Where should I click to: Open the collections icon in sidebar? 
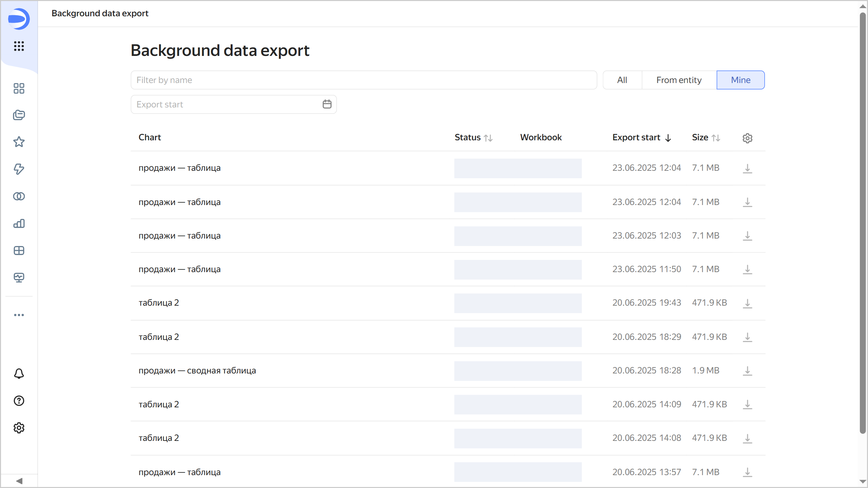(x=19, y=115)
